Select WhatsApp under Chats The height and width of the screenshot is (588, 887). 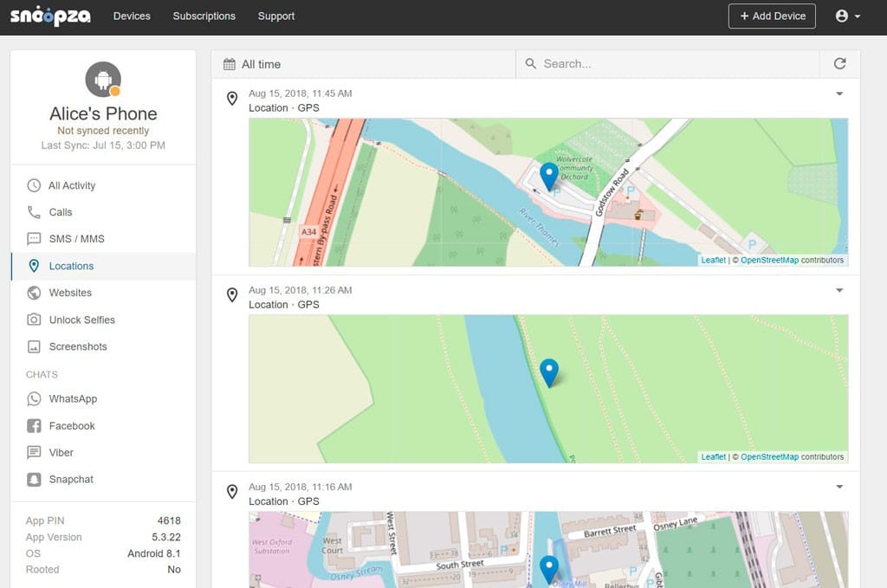click(73, 399)
